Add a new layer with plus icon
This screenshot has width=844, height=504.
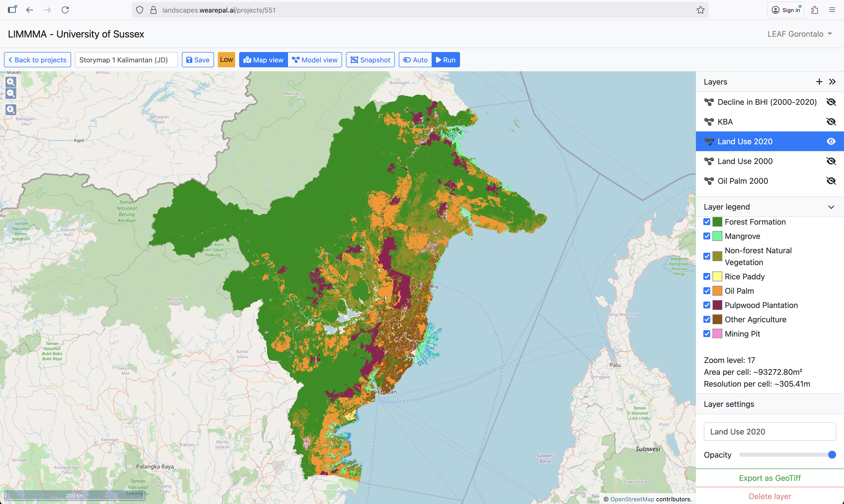pos(819,82)
